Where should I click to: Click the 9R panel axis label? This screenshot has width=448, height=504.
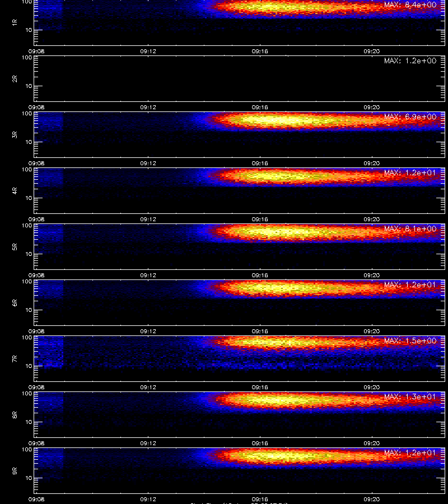(15, 470)
